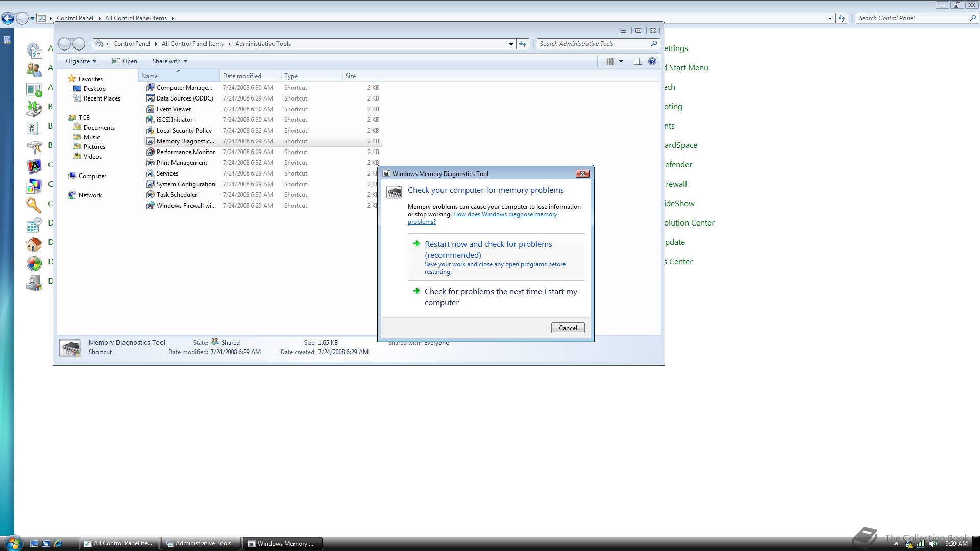Click the taskbar clock showing 9:59 AM

coord(956,544)
